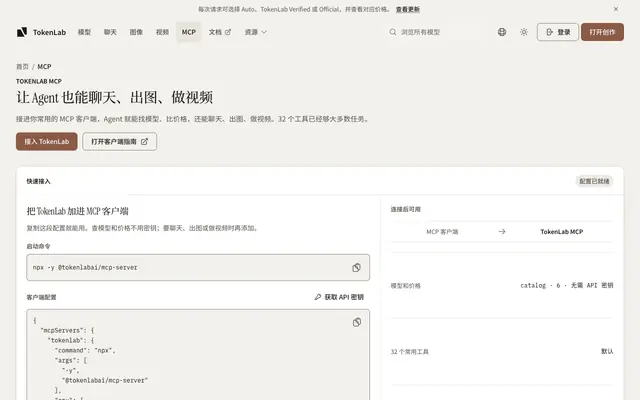The image size is (640, 400).
Task: Click the 默认 label
Action: (607, 351)
